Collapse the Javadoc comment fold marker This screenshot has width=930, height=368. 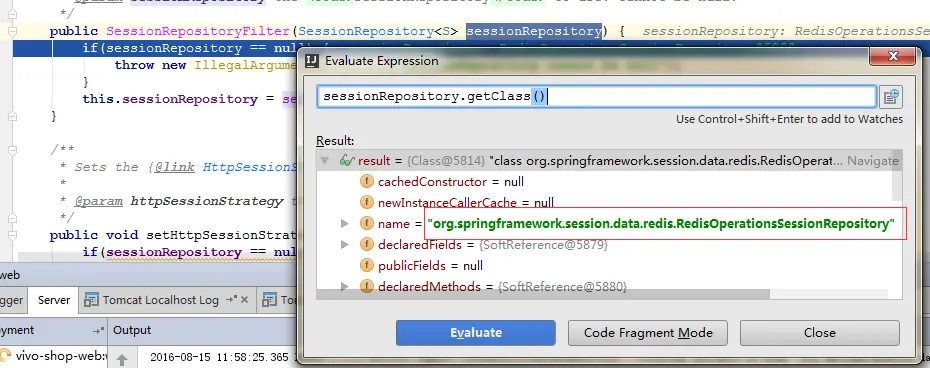click(x=12, y=150)
